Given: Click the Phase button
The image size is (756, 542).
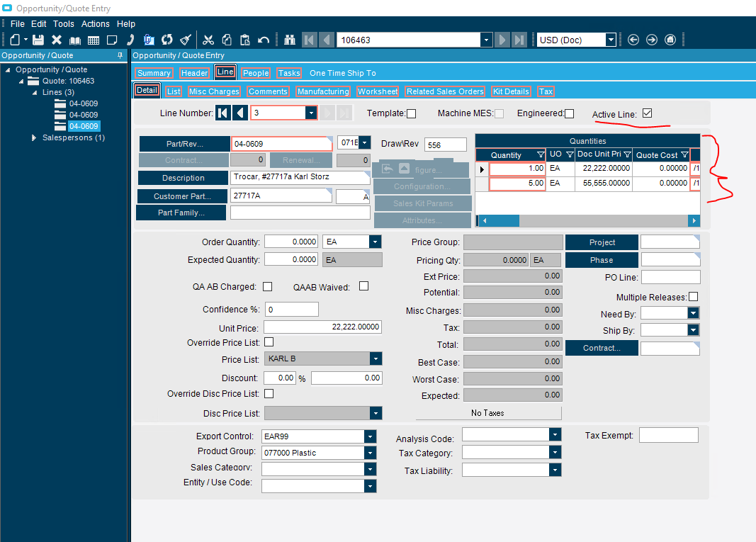Looking at the screenshot, I should pyautogui.click(x=602, y=261).
